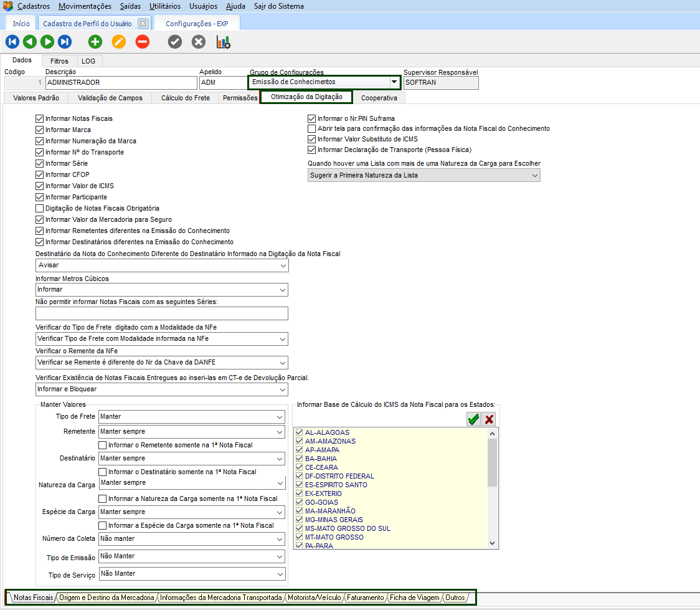This screenshot has width=700, height=610.
Task: Toggle Informar CFOP checkbox
Action: click(x=40, y=174)
